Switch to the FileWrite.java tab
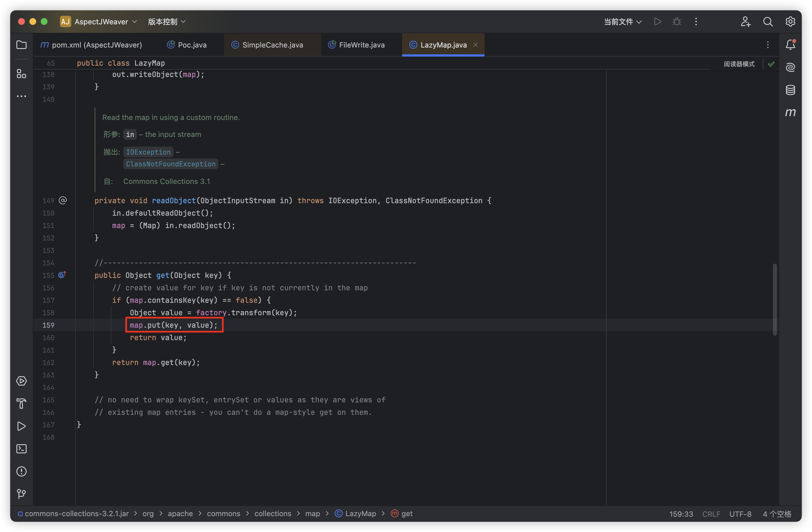Screen dimensions: 812x532 (x=356, y=45)
